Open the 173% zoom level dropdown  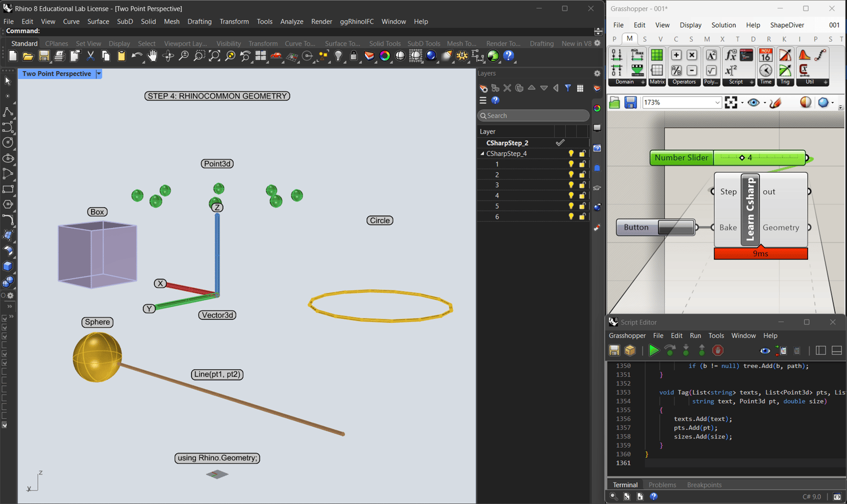coord(717,103)
